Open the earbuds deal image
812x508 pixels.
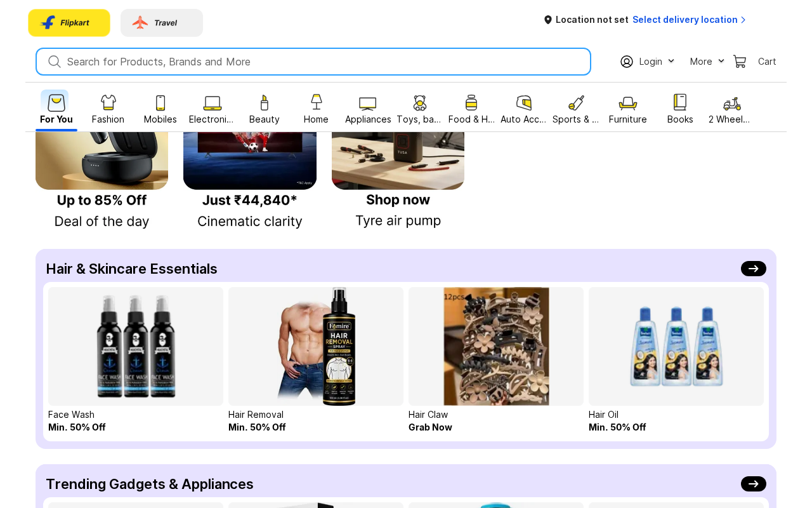pyautogui.click(x=101, y=161)
